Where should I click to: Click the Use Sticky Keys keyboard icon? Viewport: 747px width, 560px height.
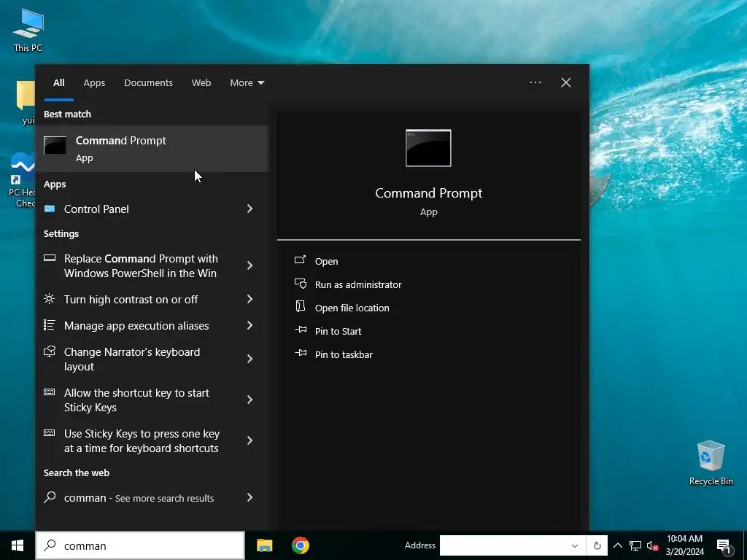(49, 433)
